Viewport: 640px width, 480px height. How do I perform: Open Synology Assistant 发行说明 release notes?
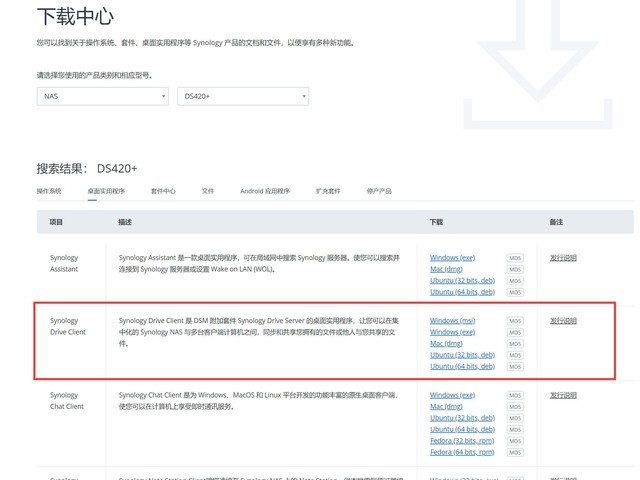(563, 258)
